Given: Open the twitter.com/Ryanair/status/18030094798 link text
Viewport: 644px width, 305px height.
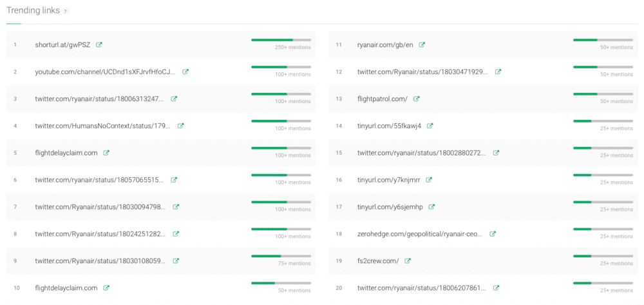Looking at the screenshot, I should point(100,207).
